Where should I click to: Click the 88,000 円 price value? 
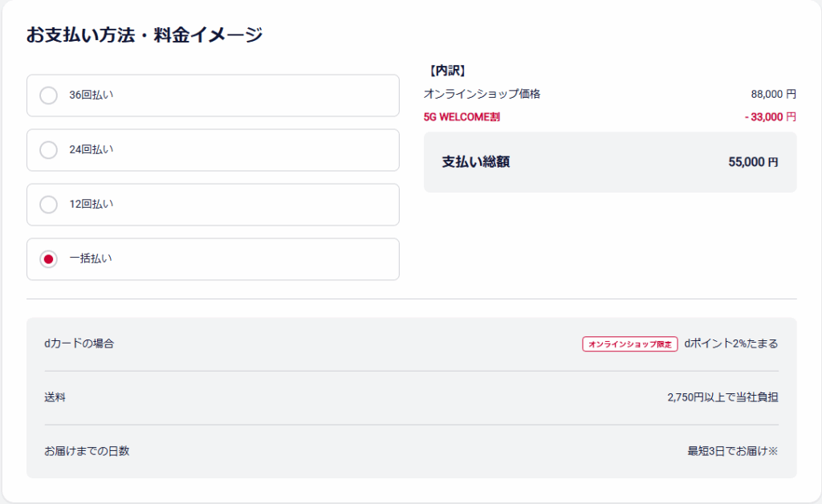click(773, 94)
